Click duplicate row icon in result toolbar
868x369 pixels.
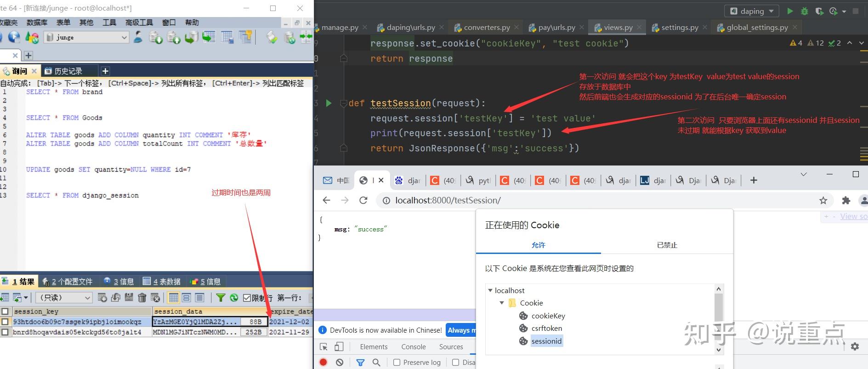[116, 298]
